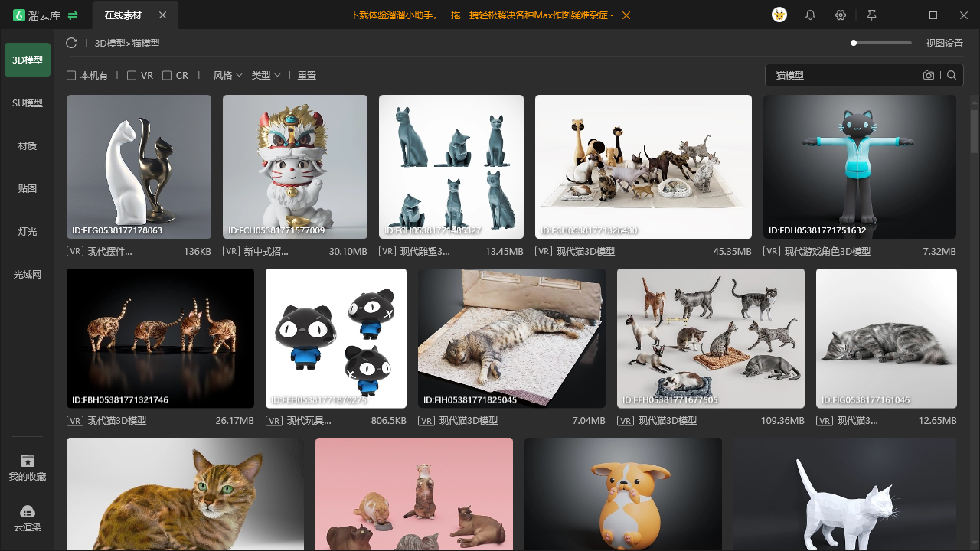This screenshot has width=980, height=551.
Task: Open the white low-poly cat thumbnail
Action: 845,494
